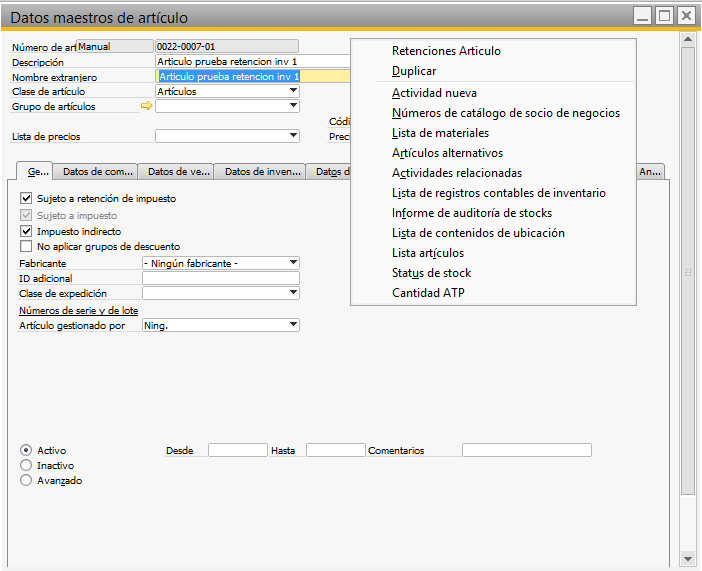
Task: Click the yellow link arrow beside Grupo de artículos
Action: coord(147,106)
